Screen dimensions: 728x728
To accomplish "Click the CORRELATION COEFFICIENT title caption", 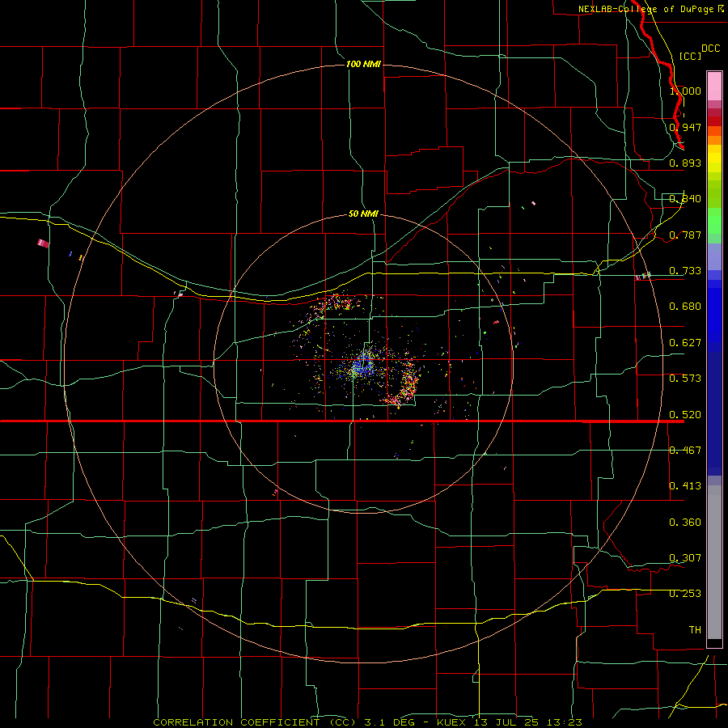I will coord(368,722).
